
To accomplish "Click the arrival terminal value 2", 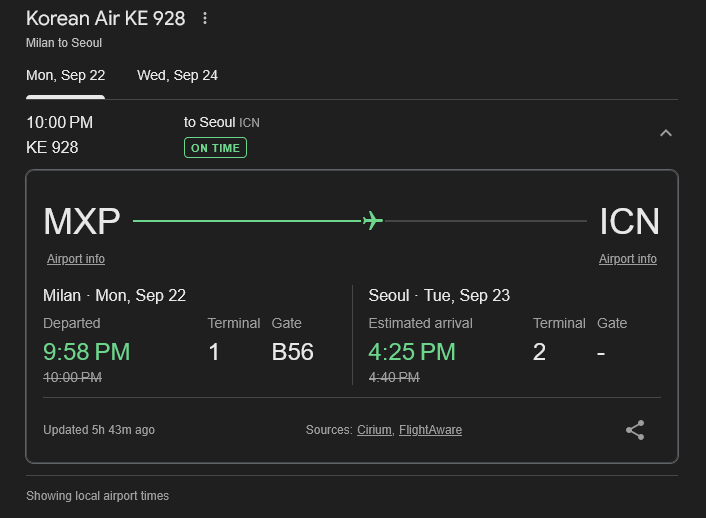I will pyautogui.click(x=539, y=352).
